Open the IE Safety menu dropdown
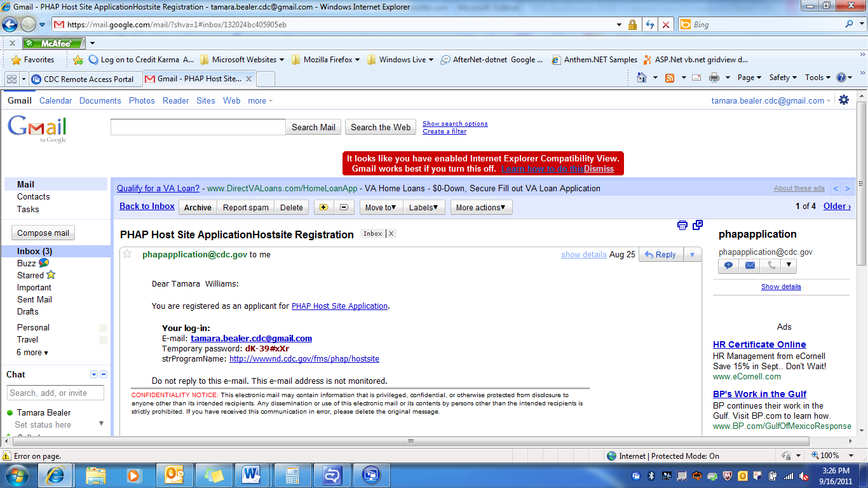This screenshot has width=868, height=488. pos(783,78)
